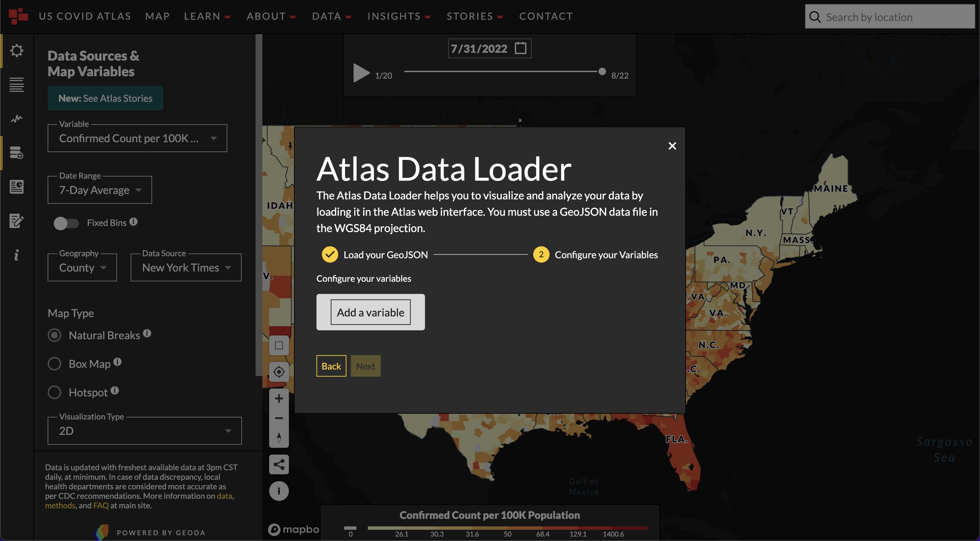The height and width of the screenshot is (541, 980).
Task: Select the Box Map radio option
Action: [x=54, y=364]
